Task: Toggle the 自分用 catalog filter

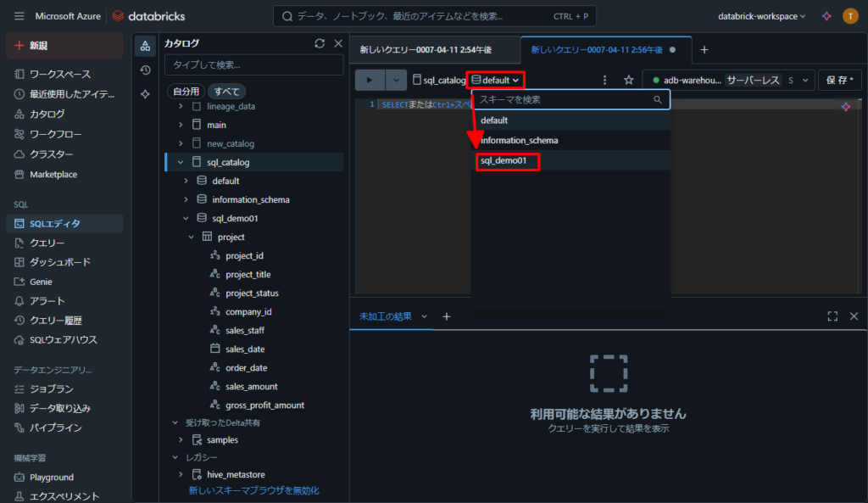Action: (186, 92)
